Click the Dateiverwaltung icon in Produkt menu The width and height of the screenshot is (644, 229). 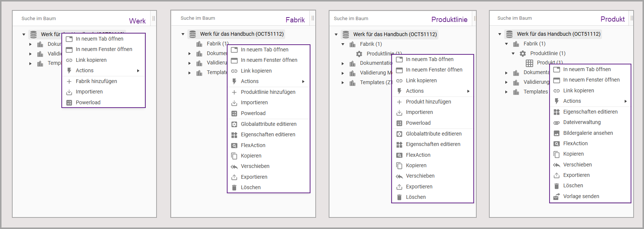(557, 123)
